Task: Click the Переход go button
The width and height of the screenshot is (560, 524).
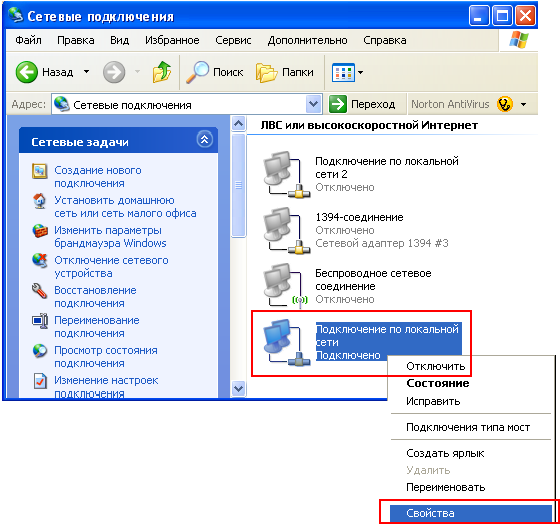Action: tap(362, 104)
